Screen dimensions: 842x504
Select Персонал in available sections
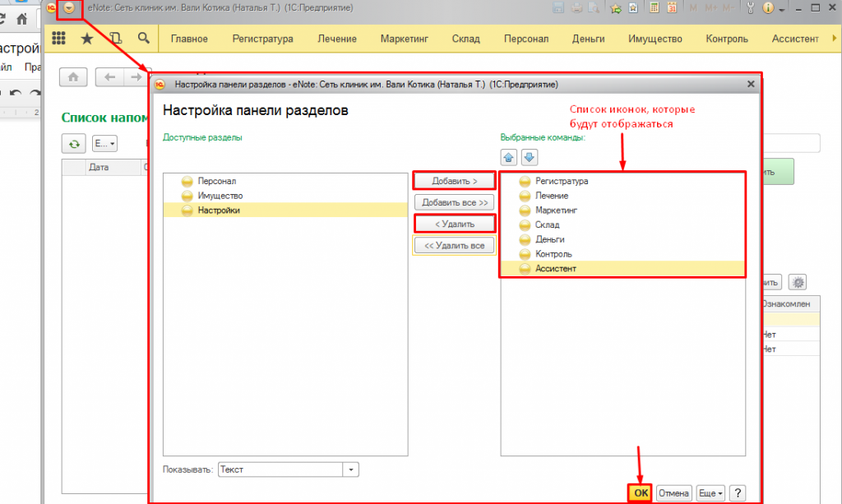click(285, 181)
